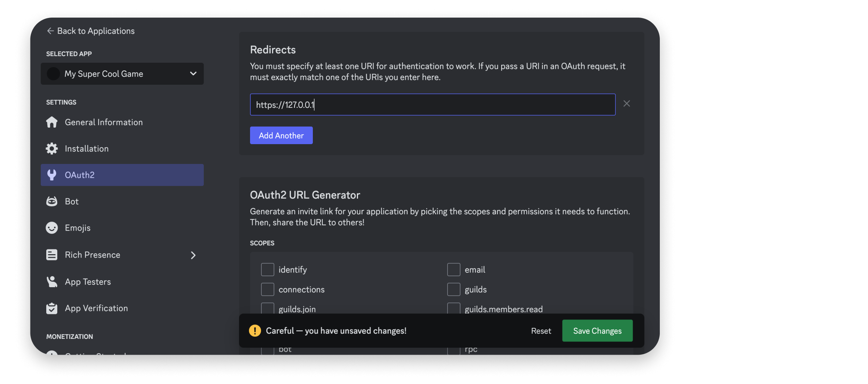Image resolution: width=868 pixels, height=384 pixels.
Task: Click the App Testers icon
Action: [x=52, y=282]
